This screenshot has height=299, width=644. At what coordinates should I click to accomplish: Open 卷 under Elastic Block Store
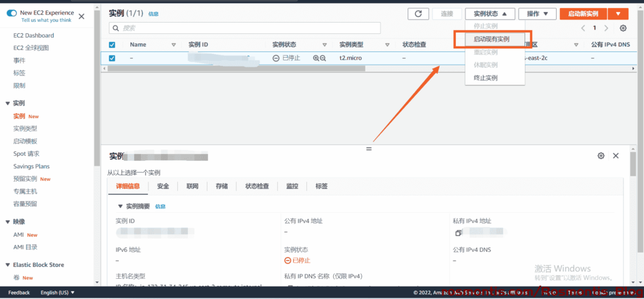point(16,278)
